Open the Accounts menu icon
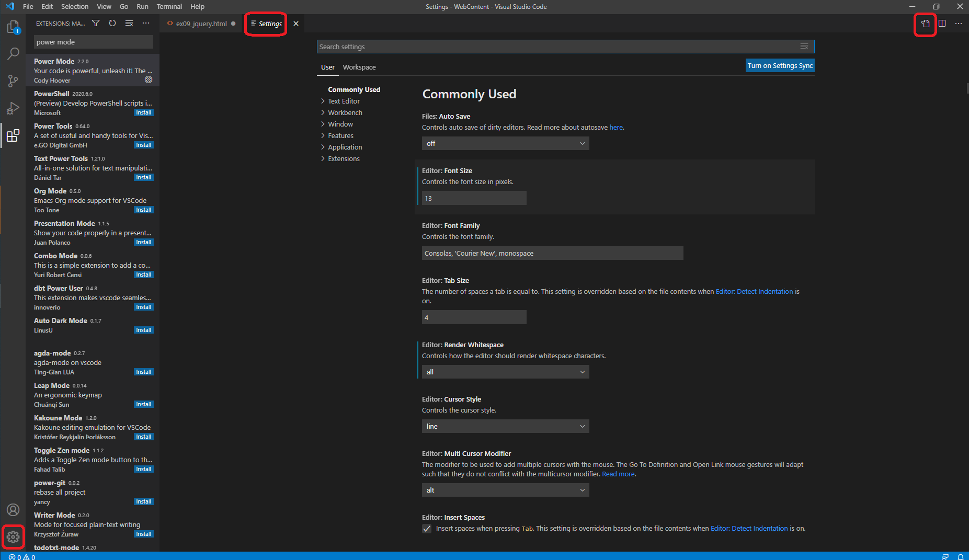This screenshot has width=969, height=560. click(13, 510)
